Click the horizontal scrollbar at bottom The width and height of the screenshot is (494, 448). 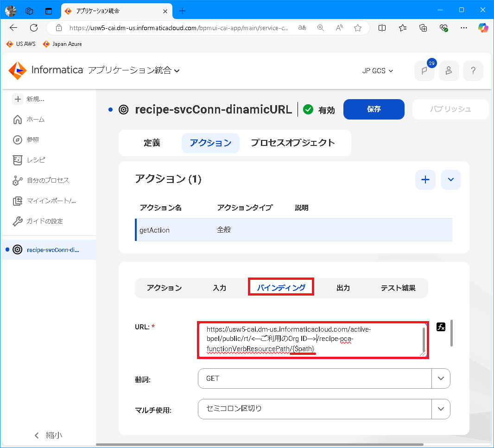[x=260, y=445]
